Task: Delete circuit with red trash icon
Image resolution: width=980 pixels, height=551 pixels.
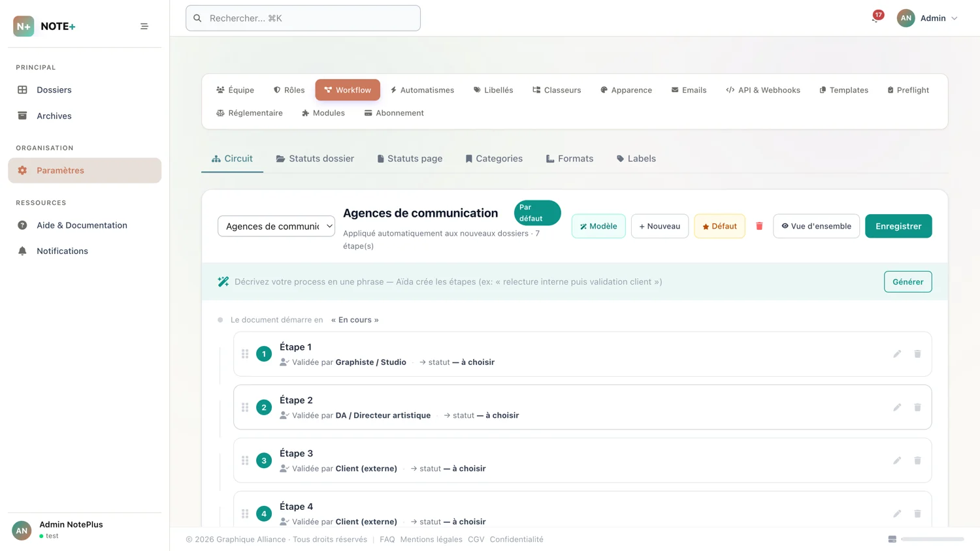Action: [759, 226]
